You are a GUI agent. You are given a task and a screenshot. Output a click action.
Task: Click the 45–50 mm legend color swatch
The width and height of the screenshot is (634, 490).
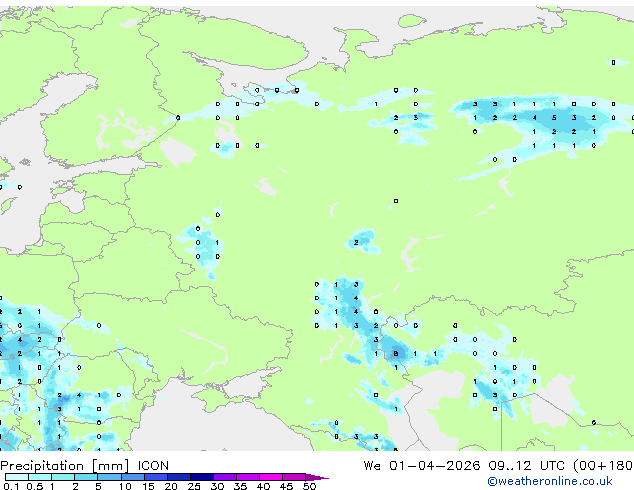[294, 477]
